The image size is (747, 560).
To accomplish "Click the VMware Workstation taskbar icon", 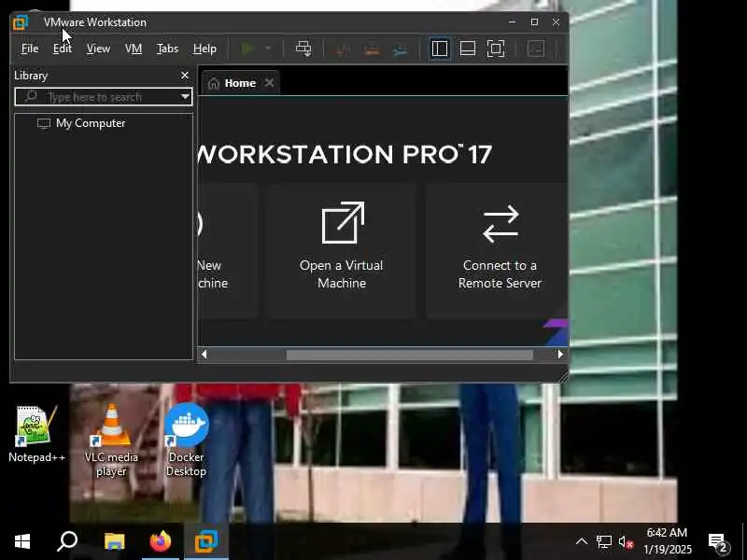I will pos(206,541).
